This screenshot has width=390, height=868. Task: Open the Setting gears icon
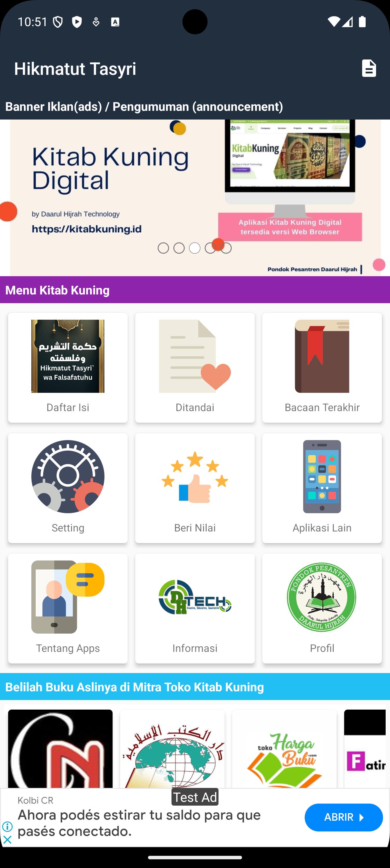coord(68,476)
